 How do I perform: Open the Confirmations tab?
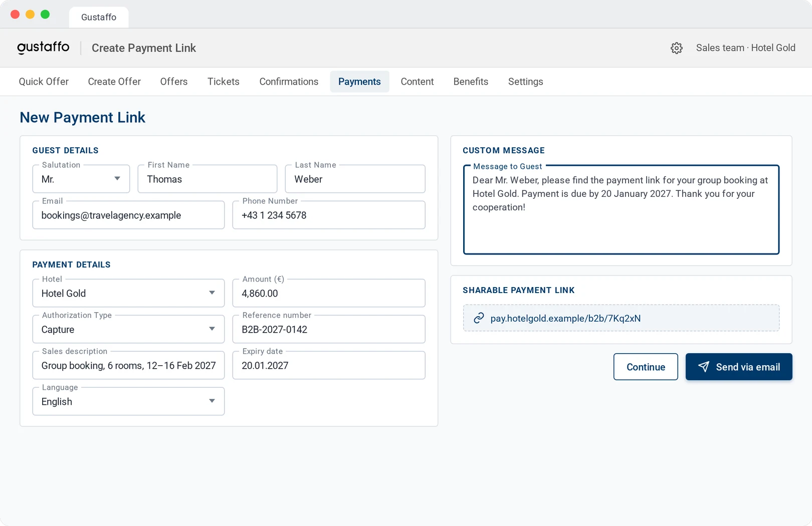(289, 82)
